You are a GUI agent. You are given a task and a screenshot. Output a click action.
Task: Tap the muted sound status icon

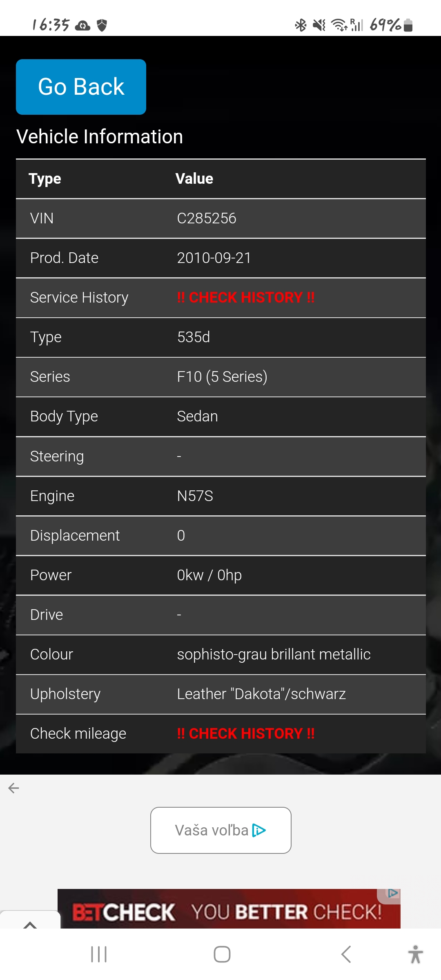tap(319, 25)
